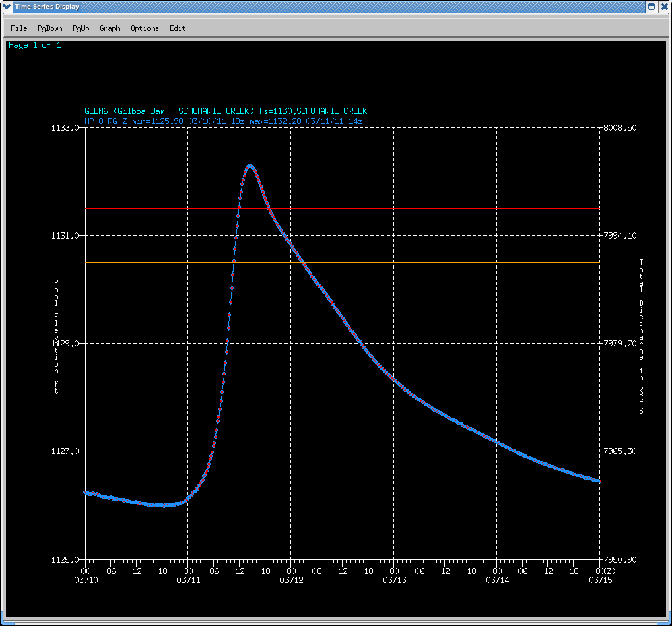672x626 pixels.
Task: Click the 7950.90 right axis label
Action: tap(619, 559)
